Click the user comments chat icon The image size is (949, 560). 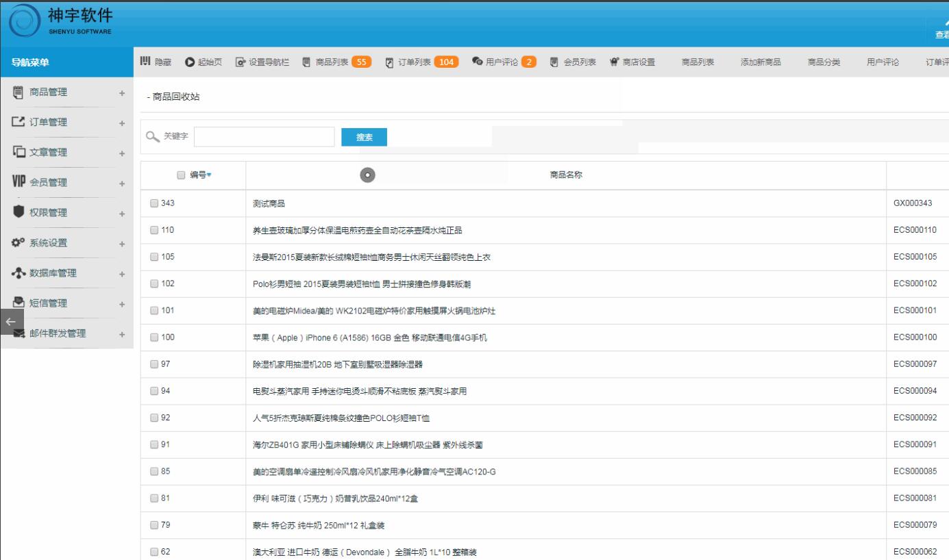pos(477,62)
